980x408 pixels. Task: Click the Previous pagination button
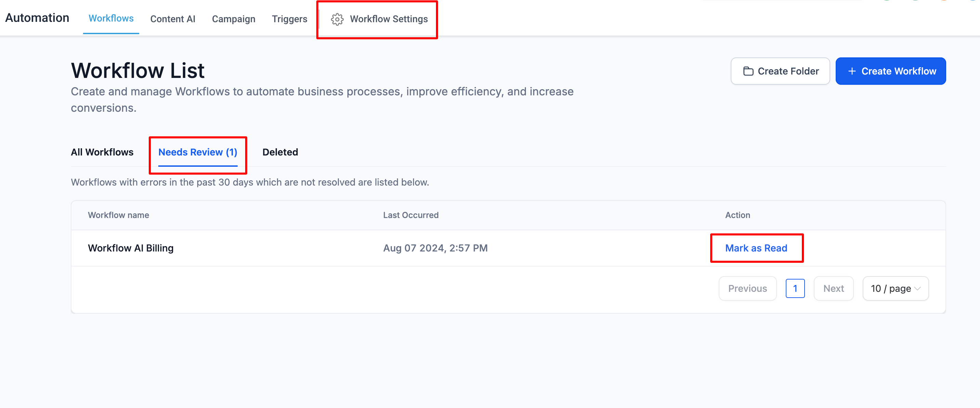point(748,288)
